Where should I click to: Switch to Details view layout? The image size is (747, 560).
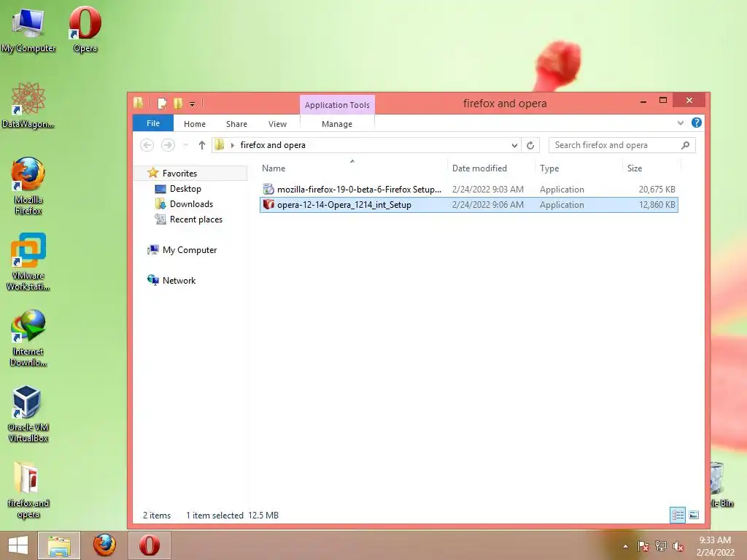tap(678, 515)
